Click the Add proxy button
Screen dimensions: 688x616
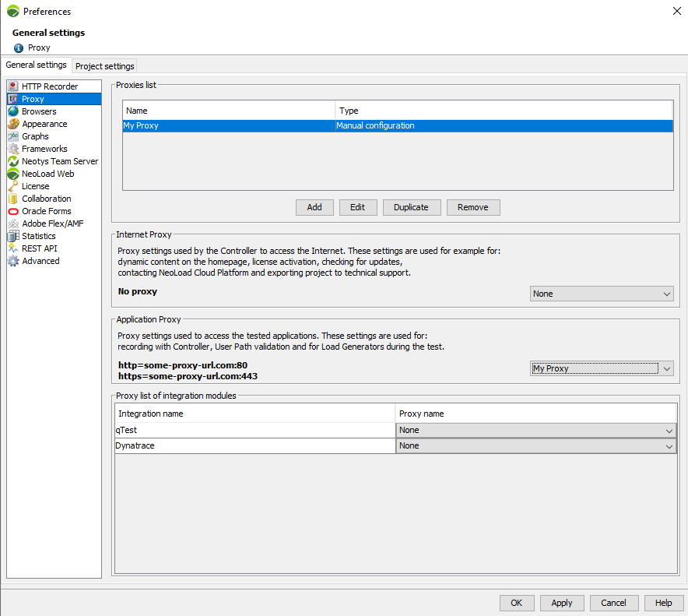pyautogui.click(x=314, y=207)
